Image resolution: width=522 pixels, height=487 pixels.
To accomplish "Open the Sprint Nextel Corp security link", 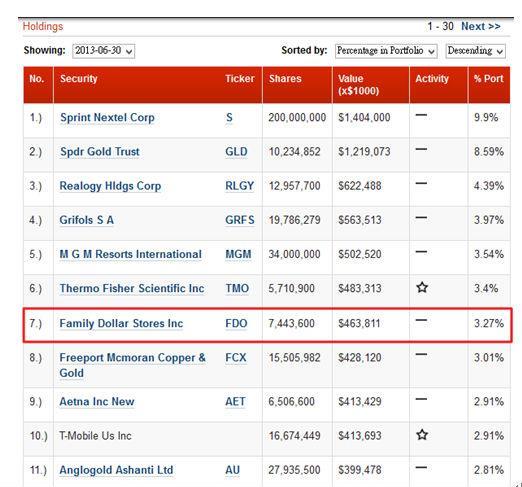I will 107,118.
